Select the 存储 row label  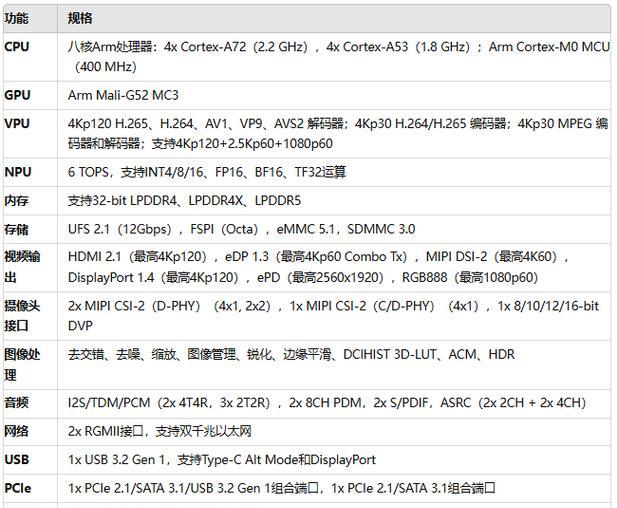pyautogui.click(x=16, y=229)
